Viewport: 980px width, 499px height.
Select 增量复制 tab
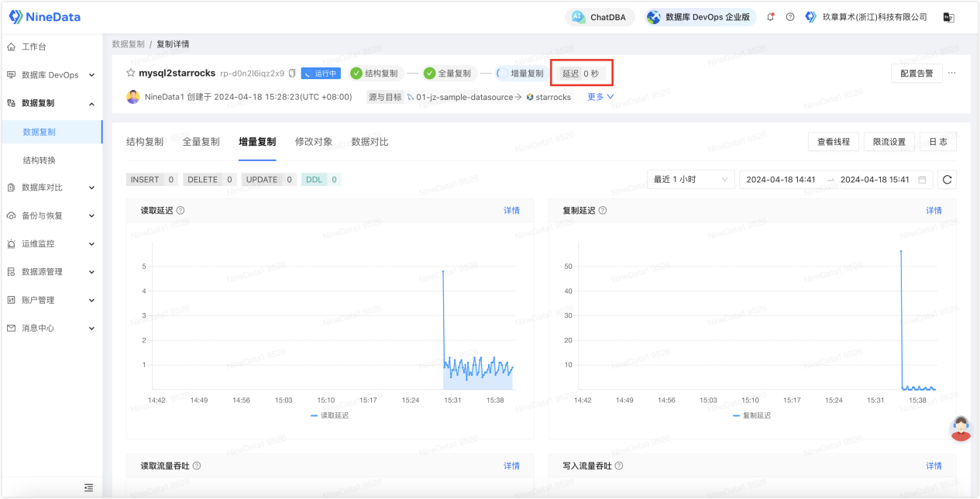coord(257,142)
